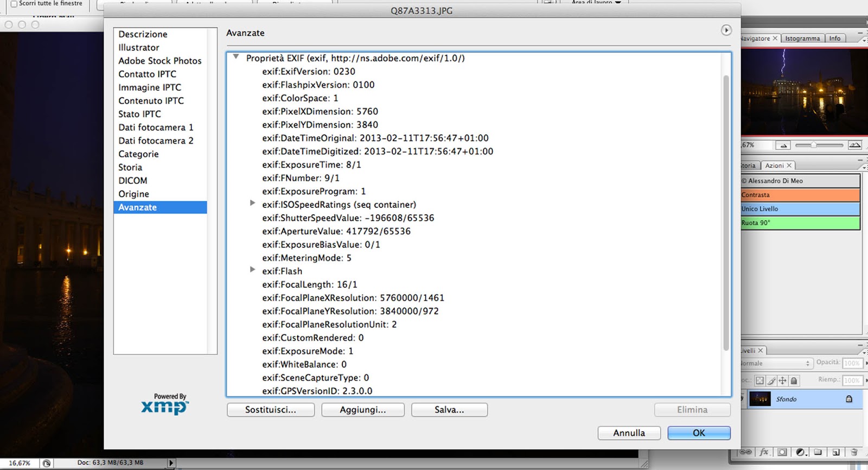Image resolution: width=868 pixels, height=470 pixels.
Task: Toggle the lock transparent pixels icon
Action: coord(760,381)
